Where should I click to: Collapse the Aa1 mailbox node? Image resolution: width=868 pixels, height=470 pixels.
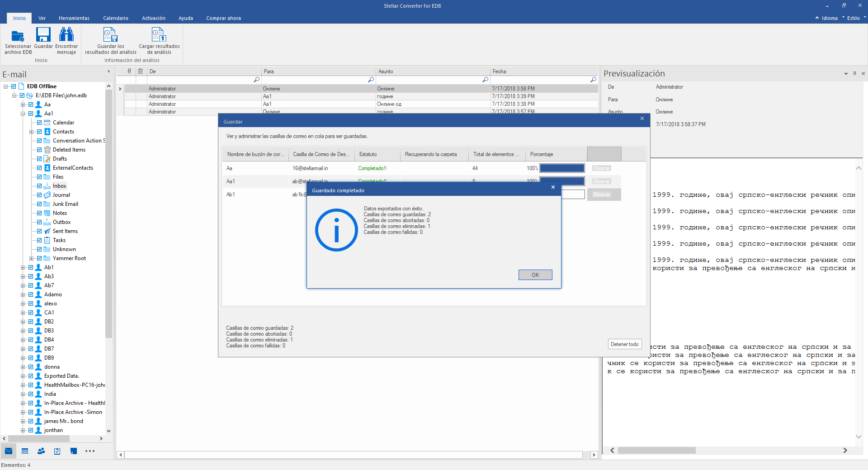(x=23, y=114)
